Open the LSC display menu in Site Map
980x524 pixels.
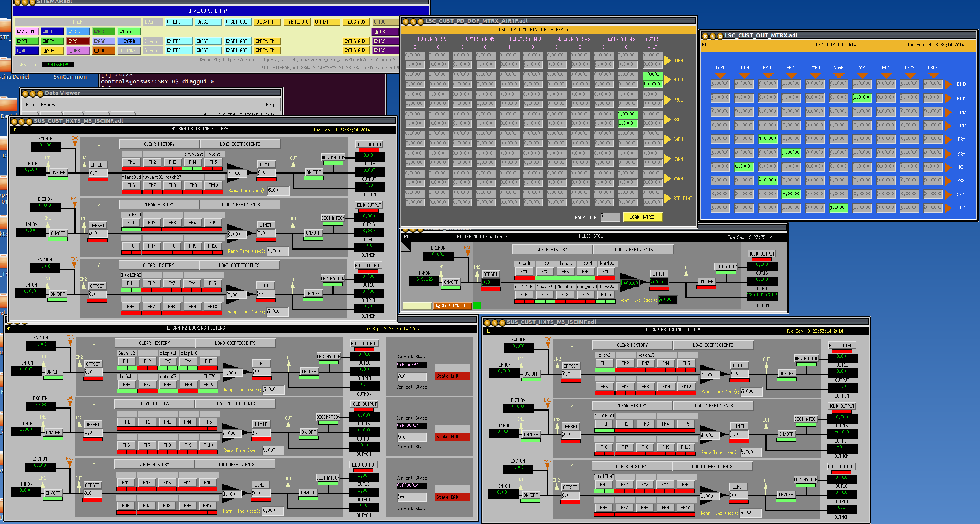[x=78, y=31]
